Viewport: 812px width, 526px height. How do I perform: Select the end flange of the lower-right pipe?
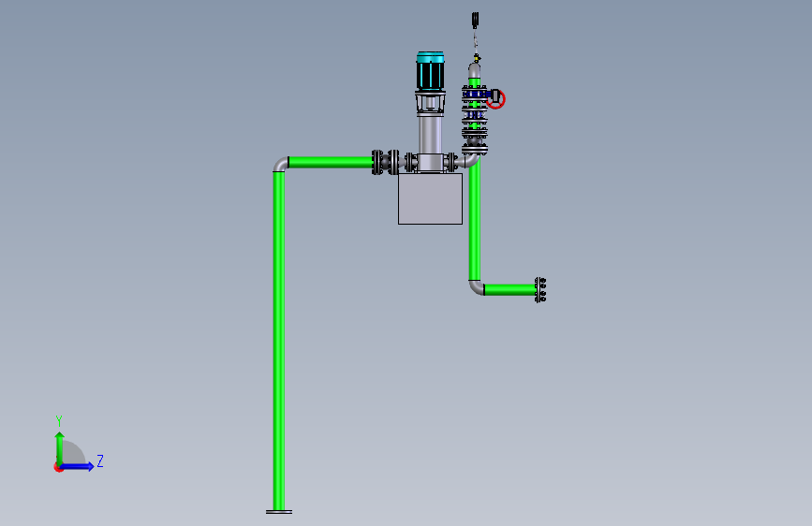point(540,290)
